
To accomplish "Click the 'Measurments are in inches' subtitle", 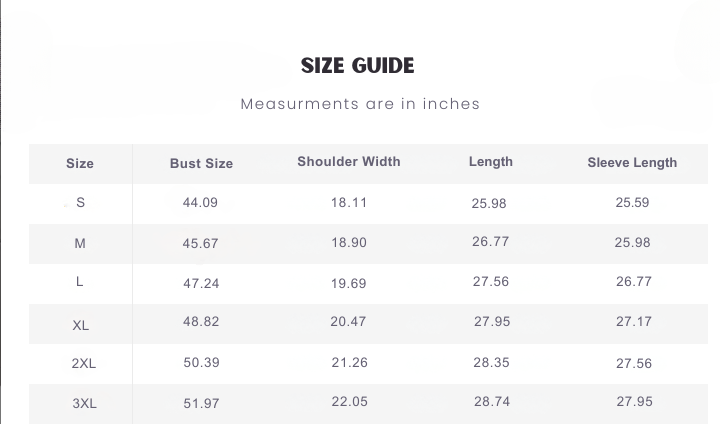I will 360,104.
